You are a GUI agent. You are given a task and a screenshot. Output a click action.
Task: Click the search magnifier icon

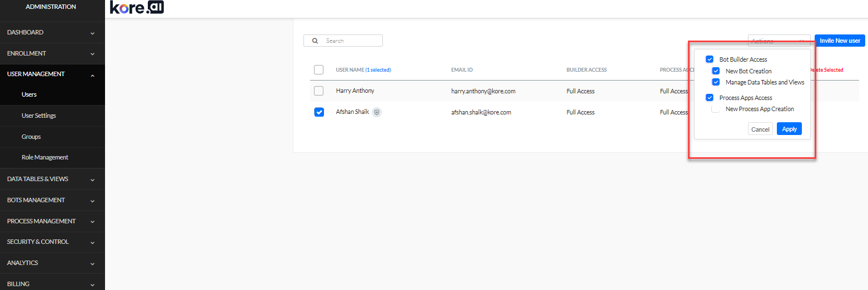tap(315, 41)
